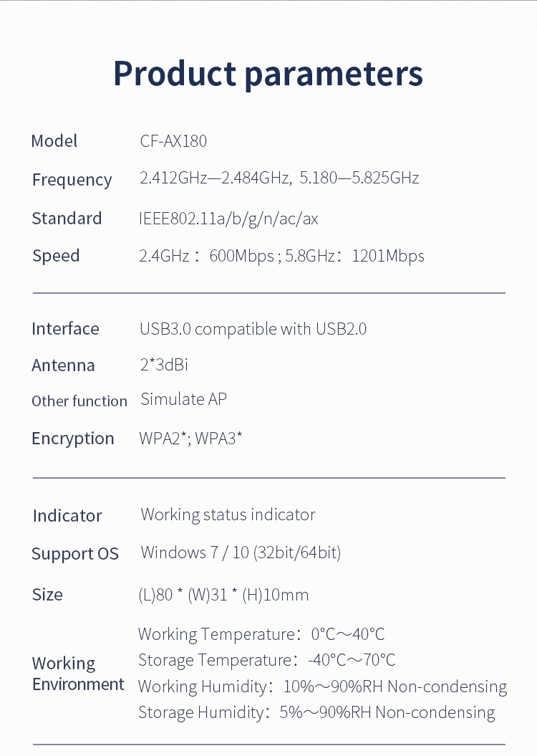
Task: Click the Simulate AP text
Action: click(x=183, y=399)
